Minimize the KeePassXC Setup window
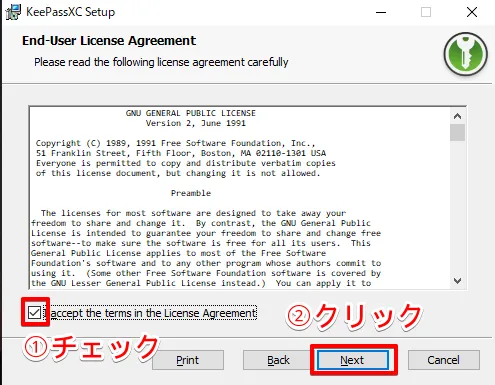The image size is (495, 385). tap(381, 12)
